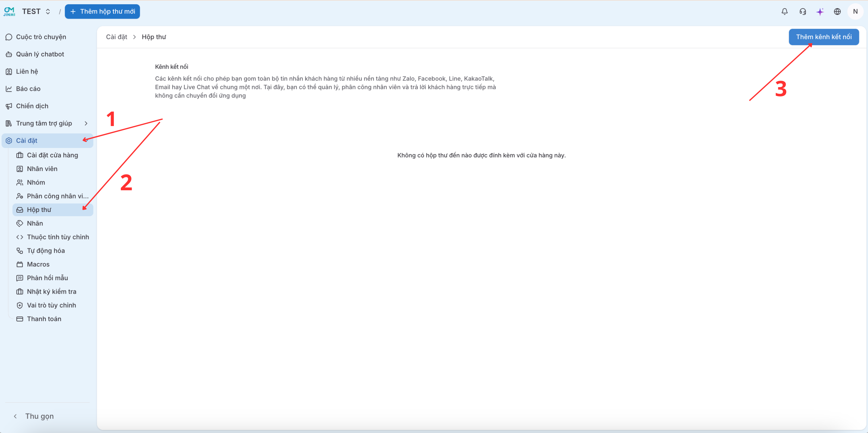The height and width of the screenshot is (433, 868).
Task: Collapse the Cài đặt sidebar section
Action: tap(48, 141)
